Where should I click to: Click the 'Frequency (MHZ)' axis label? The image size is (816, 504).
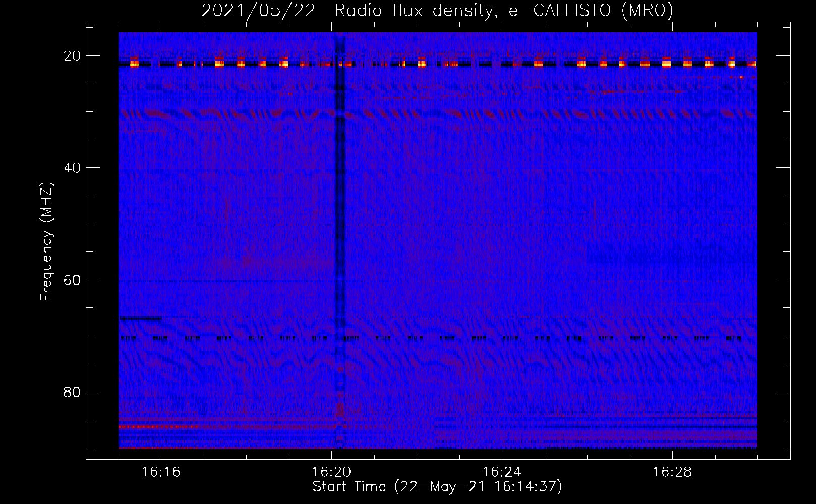pos(46,242)
